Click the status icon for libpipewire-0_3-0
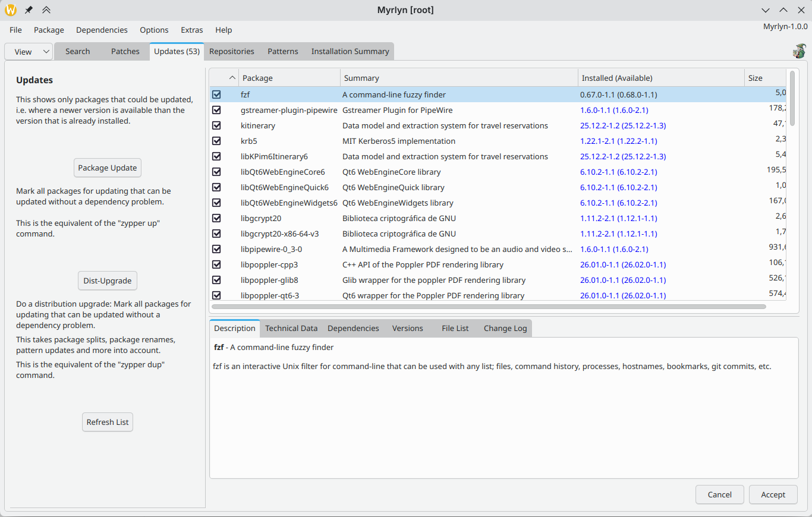The height and width of the screenshot is (517, 812). point(216,249)
